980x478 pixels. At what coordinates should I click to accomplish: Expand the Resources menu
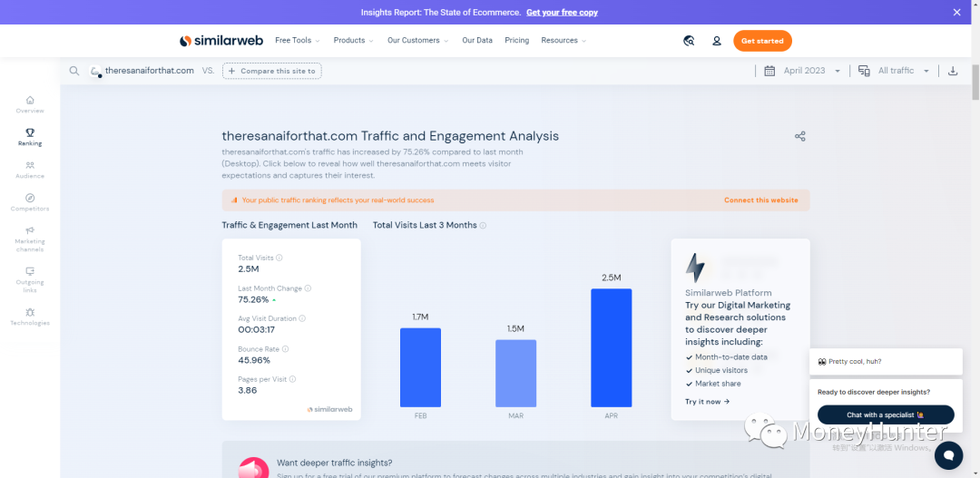563,41
